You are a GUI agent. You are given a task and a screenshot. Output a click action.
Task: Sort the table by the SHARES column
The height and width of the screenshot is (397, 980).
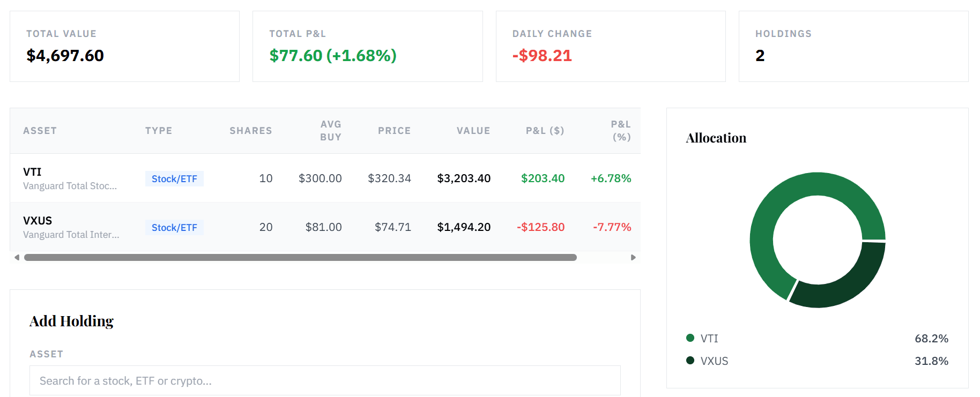click(250, 130)
